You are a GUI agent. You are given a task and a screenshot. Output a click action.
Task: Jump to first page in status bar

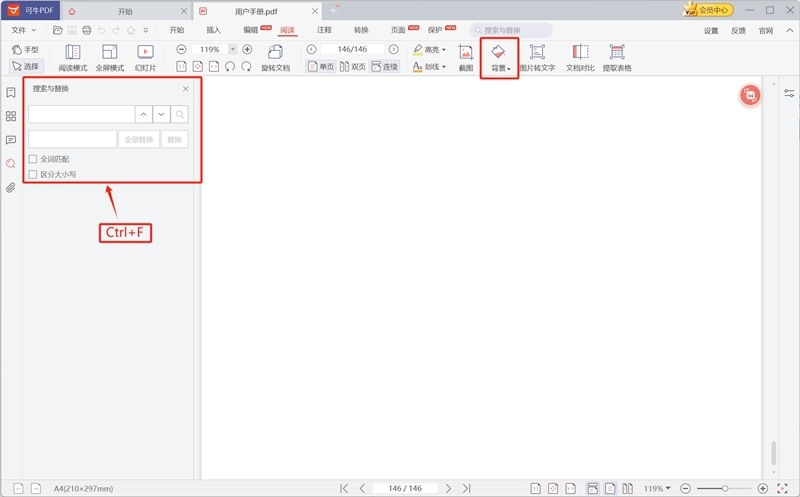pyautogui.click(x=344, y=488)
